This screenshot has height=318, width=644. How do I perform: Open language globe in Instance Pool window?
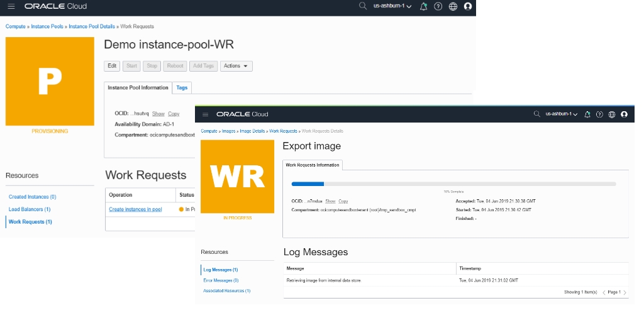tap(453, 6)
